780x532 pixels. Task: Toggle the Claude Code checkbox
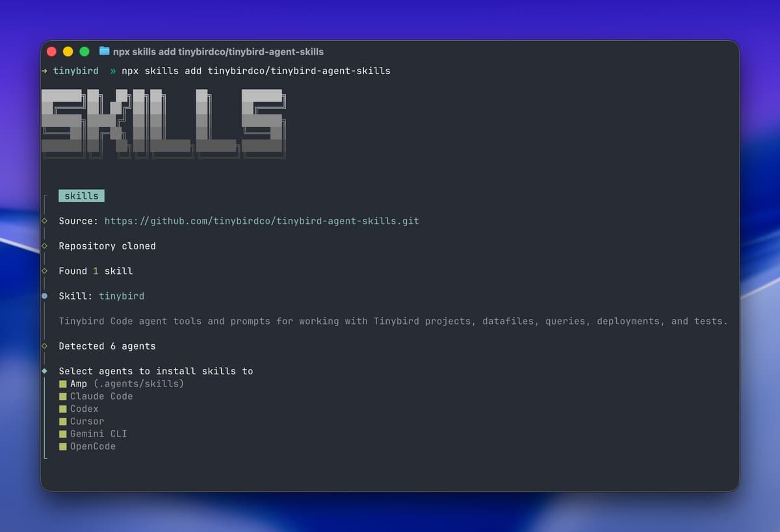63,396
